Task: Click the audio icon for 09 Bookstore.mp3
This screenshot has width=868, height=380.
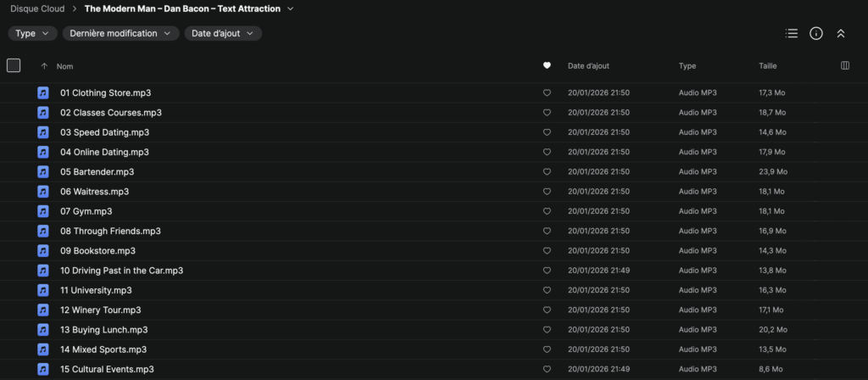Action: (x=43, y=250)
